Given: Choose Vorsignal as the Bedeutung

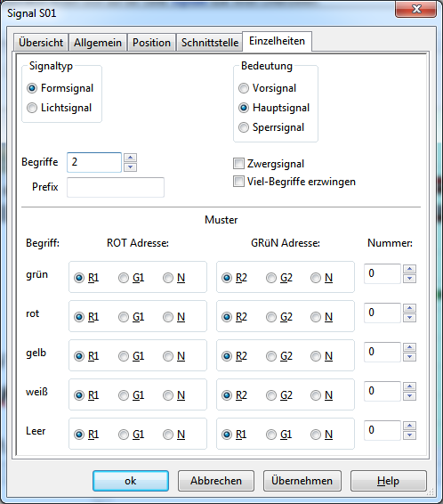Looking at the screenshot, I should [x=268, y=88].
